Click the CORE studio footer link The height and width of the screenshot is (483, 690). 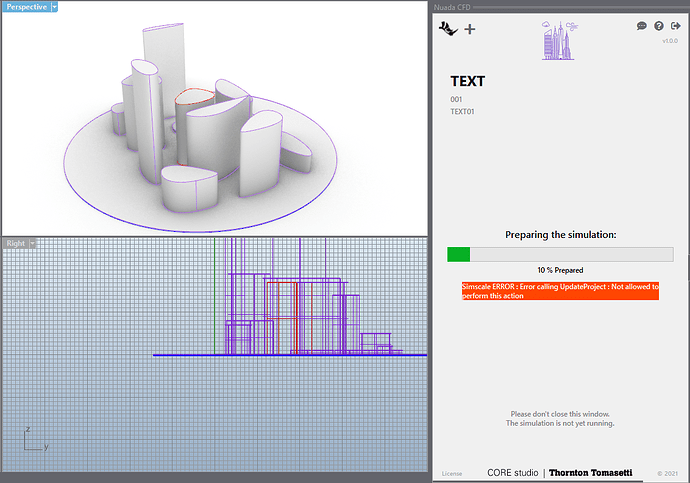click(513, 473)
